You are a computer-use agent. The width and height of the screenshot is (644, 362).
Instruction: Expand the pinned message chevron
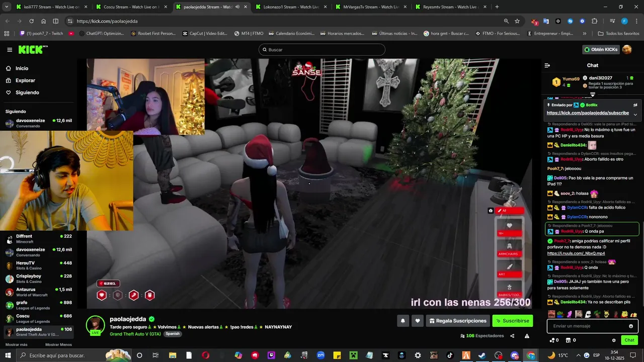coord(635,115)
